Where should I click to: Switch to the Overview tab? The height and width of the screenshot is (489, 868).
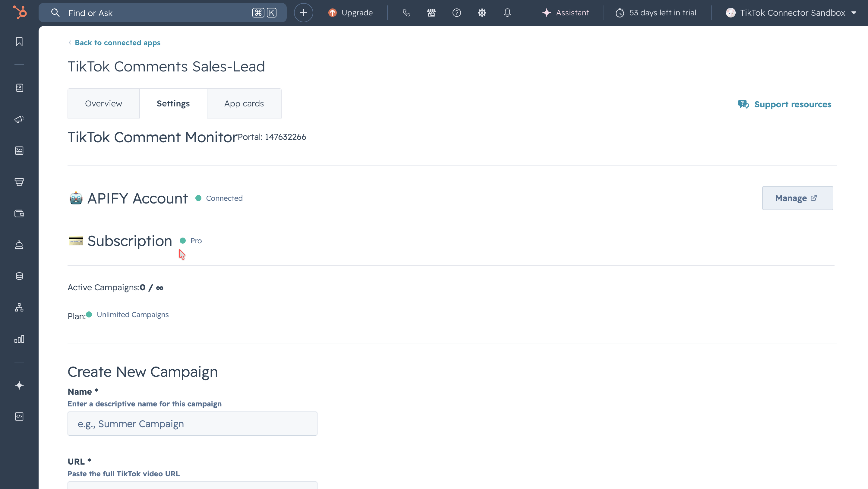tap(103, 103)
